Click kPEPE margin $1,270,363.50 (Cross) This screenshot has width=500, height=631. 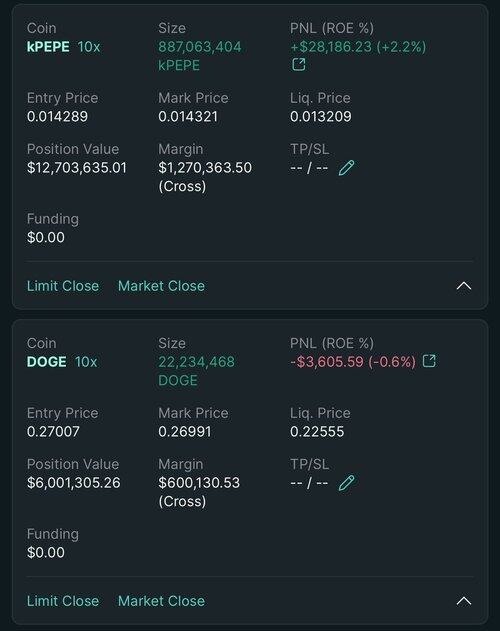pos(205,177)
